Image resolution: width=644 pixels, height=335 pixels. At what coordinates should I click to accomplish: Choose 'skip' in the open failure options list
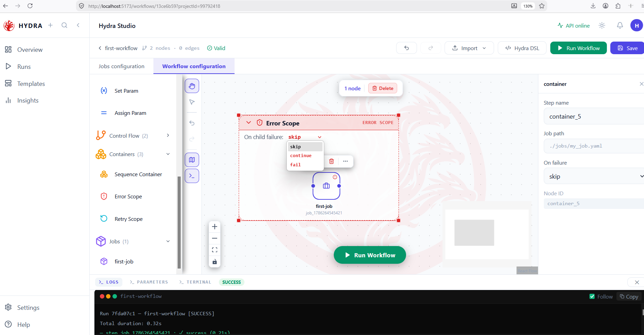[305, 147]
